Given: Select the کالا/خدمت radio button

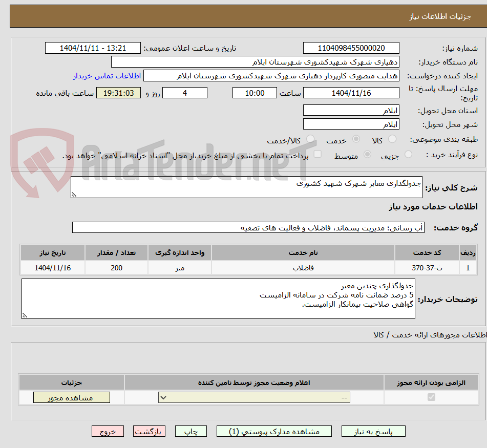Looking at the screenshot, I should coord(310,139).
